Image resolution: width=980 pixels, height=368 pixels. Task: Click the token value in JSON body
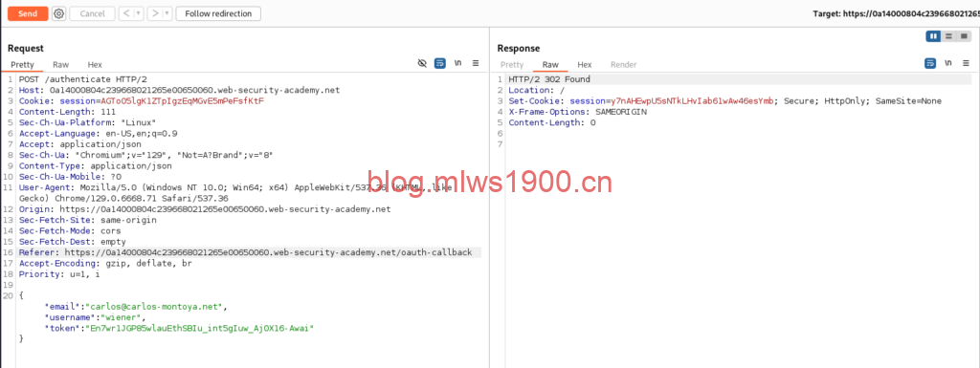[199, 328]
